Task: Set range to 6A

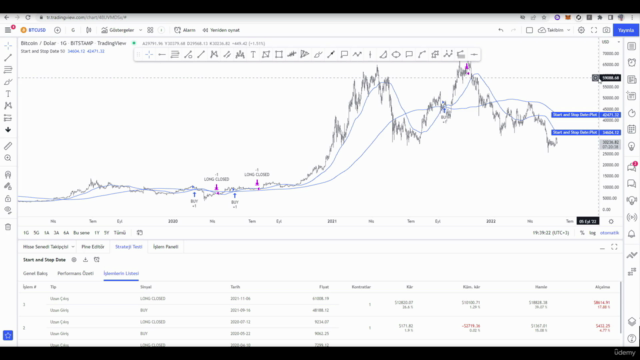Action: [x=66, y=233]
